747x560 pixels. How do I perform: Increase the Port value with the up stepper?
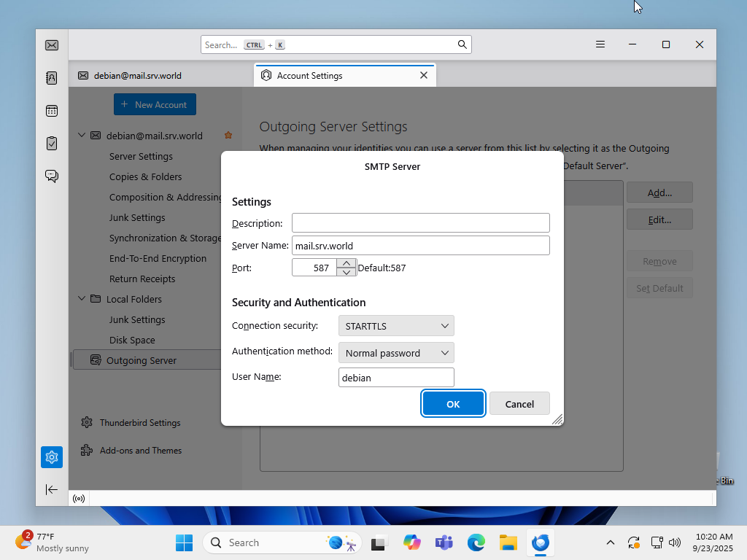[x=347, y=262]
